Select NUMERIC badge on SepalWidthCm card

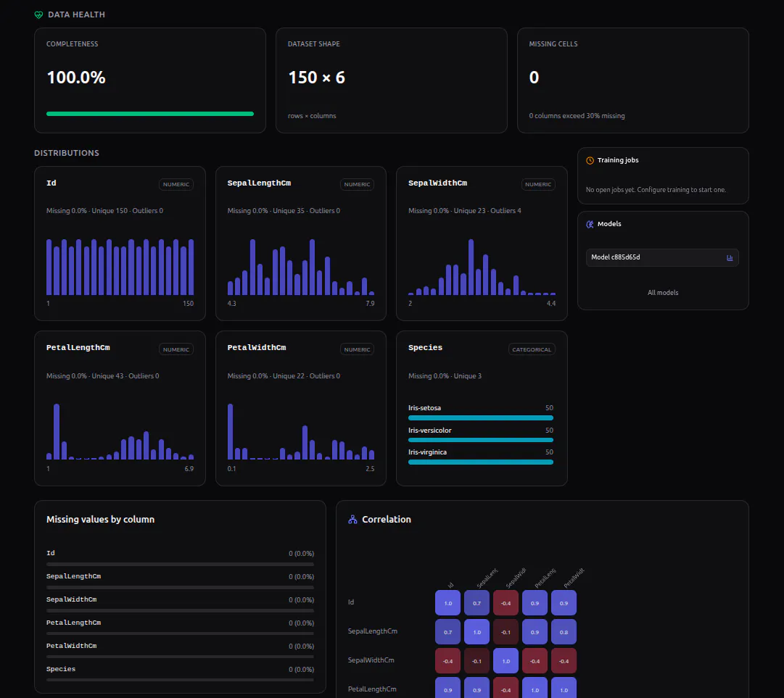tap(538, 184)
